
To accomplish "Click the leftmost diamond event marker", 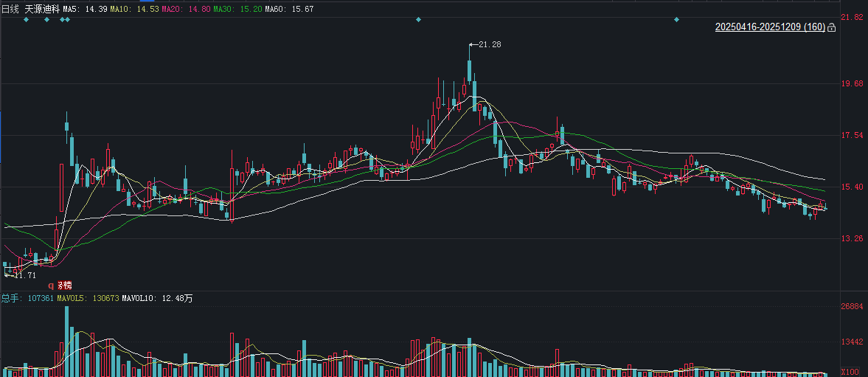I will click(x=26, y=19).
